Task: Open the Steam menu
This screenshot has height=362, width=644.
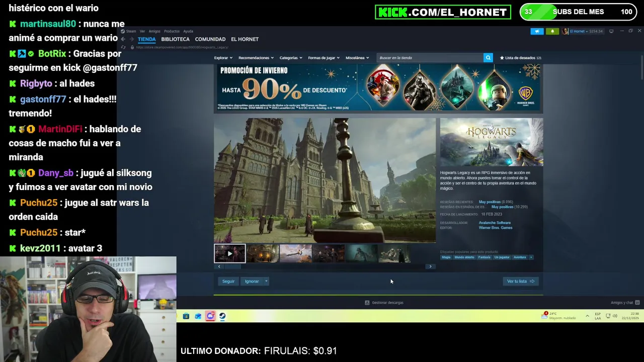Action: coord(131,31)
